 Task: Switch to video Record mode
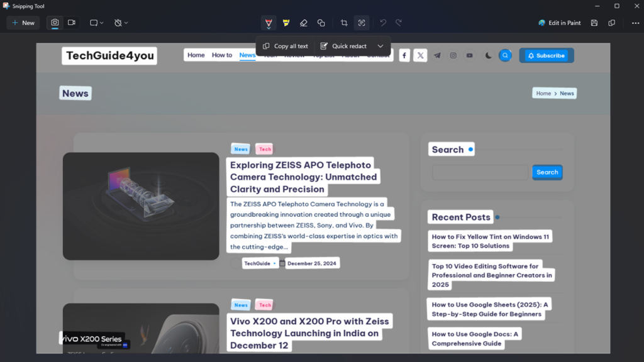[72, 23]
